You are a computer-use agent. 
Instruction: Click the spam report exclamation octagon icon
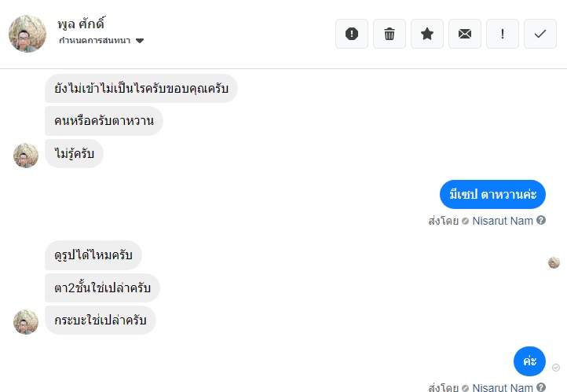352,34
